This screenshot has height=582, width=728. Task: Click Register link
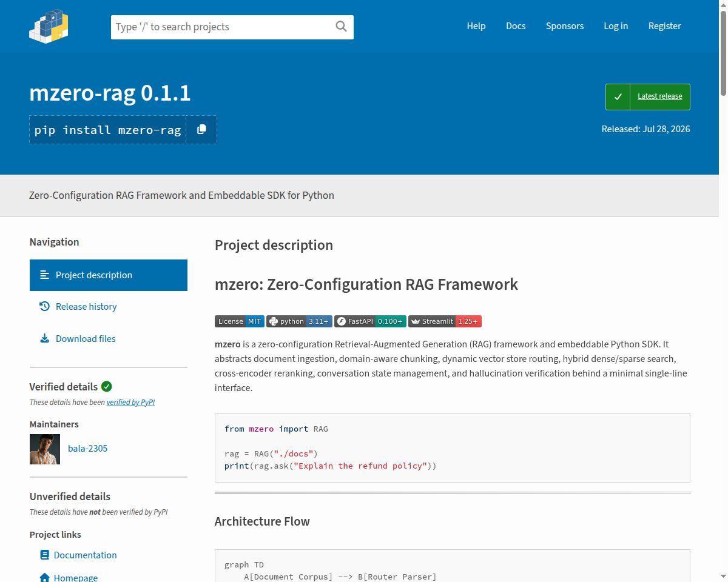coord(664,26)
